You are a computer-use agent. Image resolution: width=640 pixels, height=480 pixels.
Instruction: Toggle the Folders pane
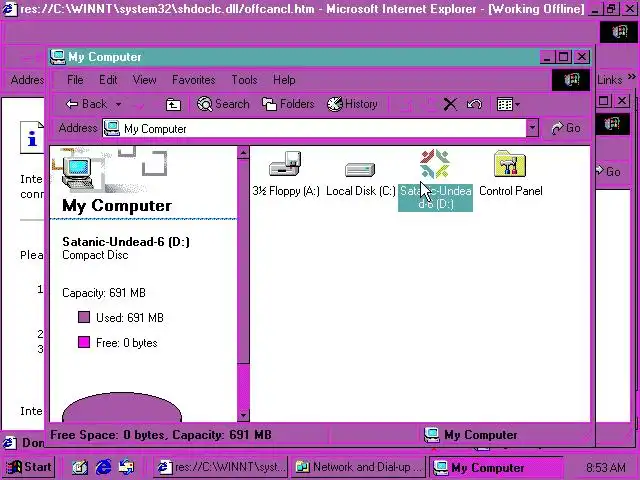pos(288,104)
